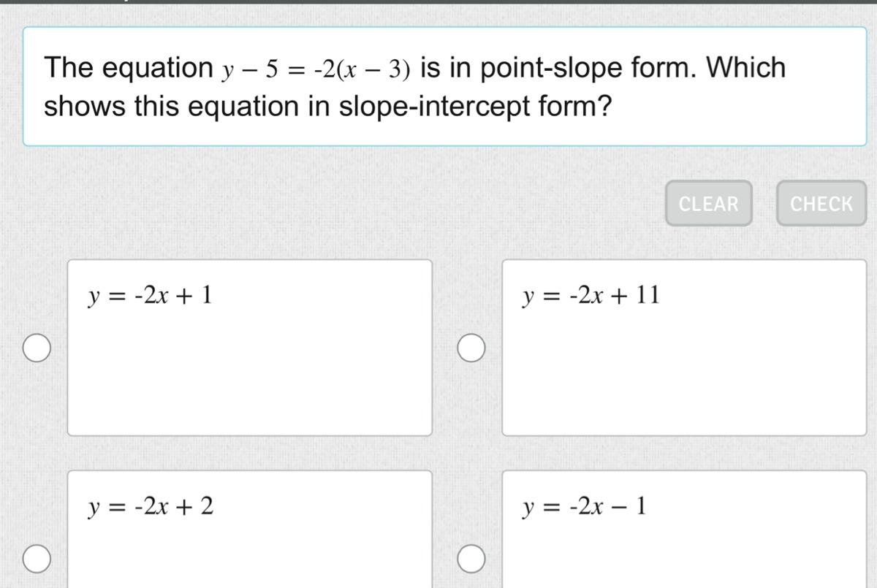
Task: Click the equation y − 5 = -2(x − 3) in the question
Action: point(316,69)
